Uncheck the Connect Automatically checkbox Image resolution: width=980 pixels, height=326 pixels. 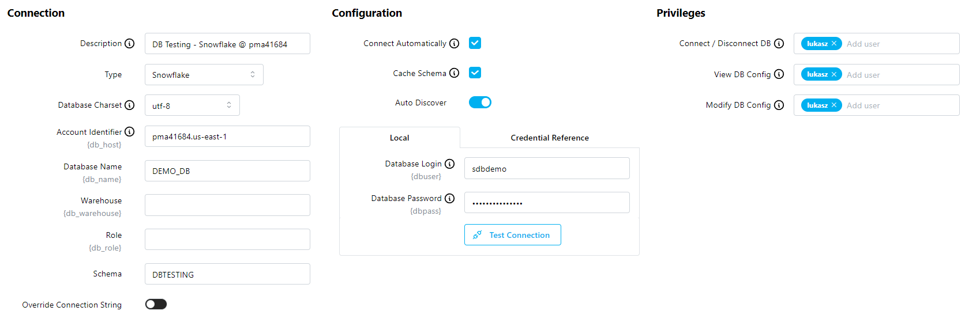[x=475, y=43]
